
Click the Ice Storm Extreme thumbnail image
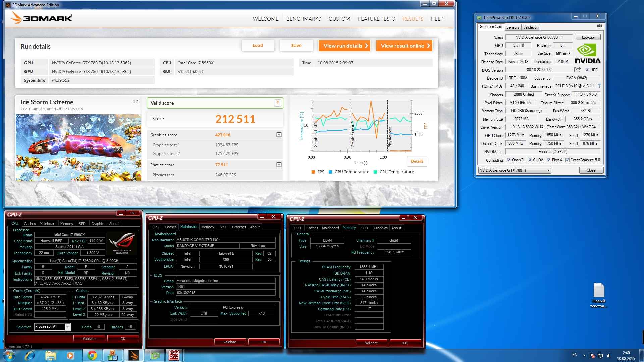coord(78,148)
